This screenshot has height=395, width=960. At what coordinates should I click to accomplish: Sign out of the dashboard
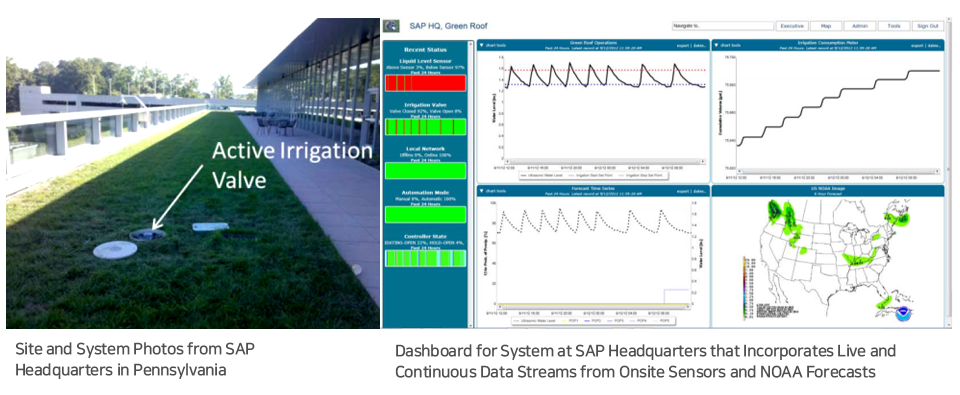coord(928,26)
